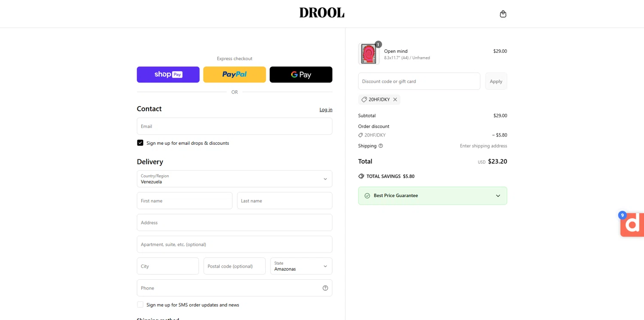Expand the Best Price Guarantee panel
The height and width of the screenshot is (320, 644).
[x=498, y=196]
